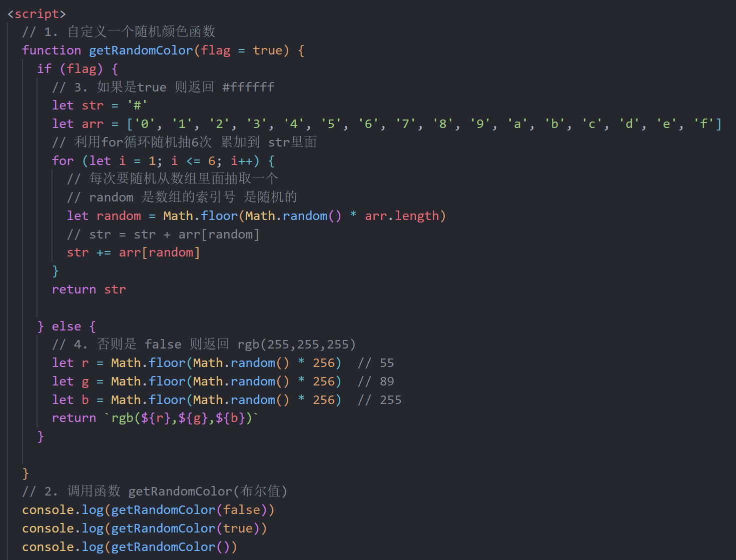The width and height of the screenshot is (736, 560).
Task: Click the 'f' element in the array
Action: click(x=703, y=124)
